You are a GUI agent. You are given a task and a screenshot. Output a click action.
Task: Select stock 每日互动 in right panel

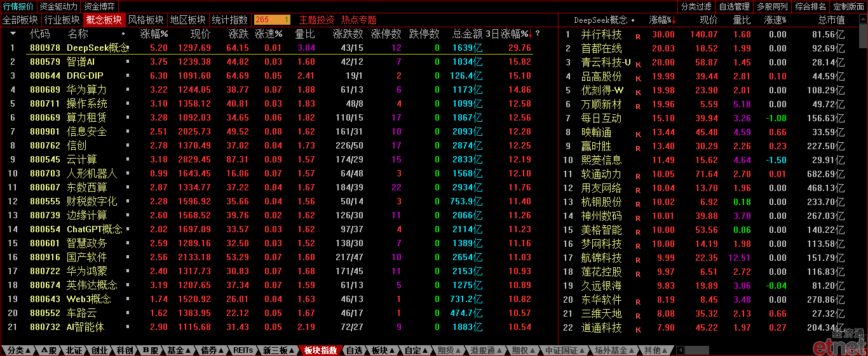click(602, 118)
